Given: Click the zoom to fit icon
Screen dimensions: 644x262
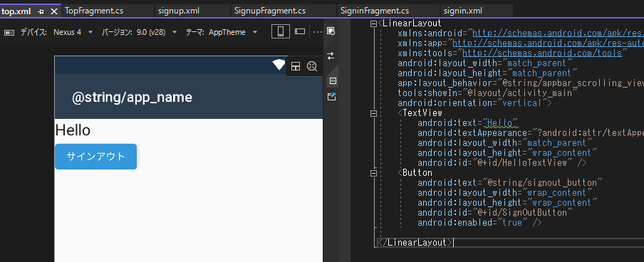Looking at the screenshot, I should (312, 66).
